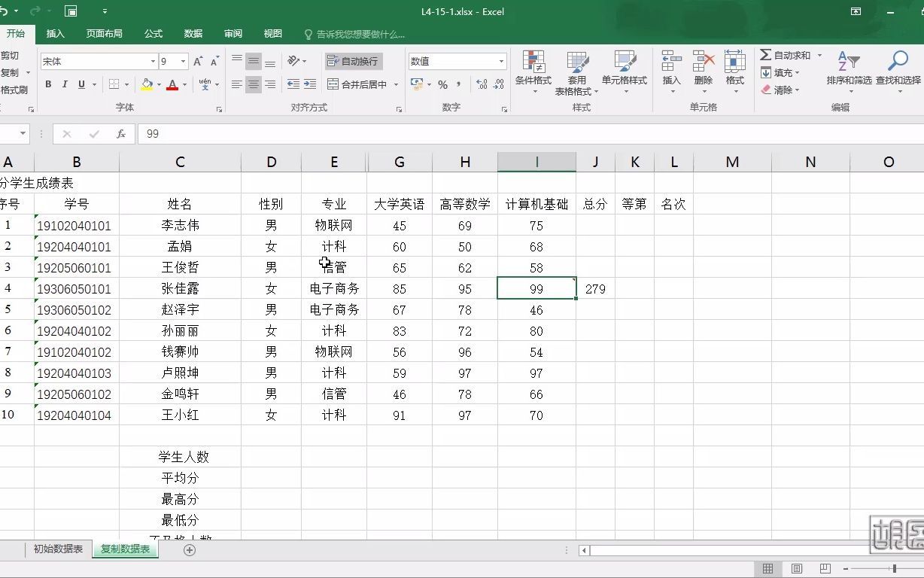Open the text orientation tool
The image size is (924, 578).
click(x=294, y=62)
